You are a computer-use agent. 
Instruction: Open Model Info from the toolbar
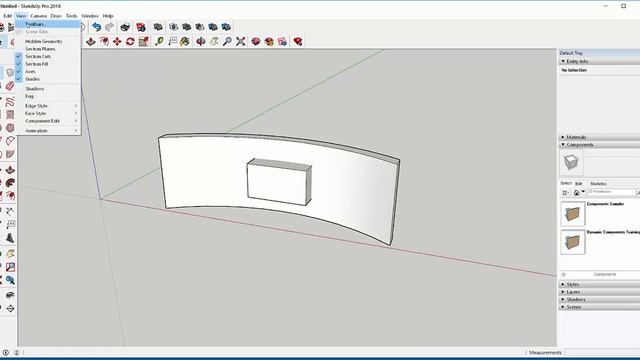point(141,27)
